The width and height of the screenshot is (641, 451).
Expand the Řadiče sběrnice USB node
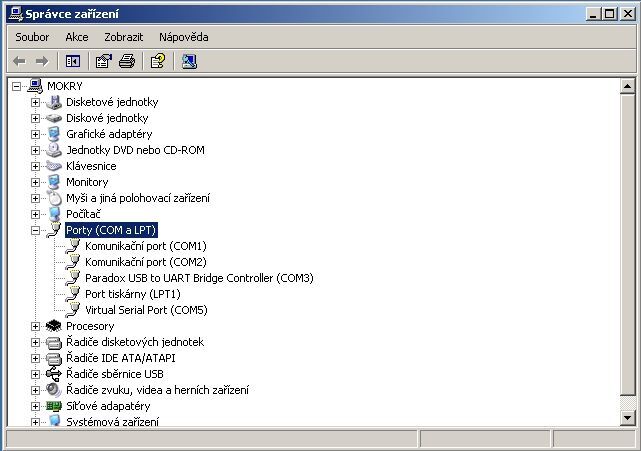click(x=36, y=374)
